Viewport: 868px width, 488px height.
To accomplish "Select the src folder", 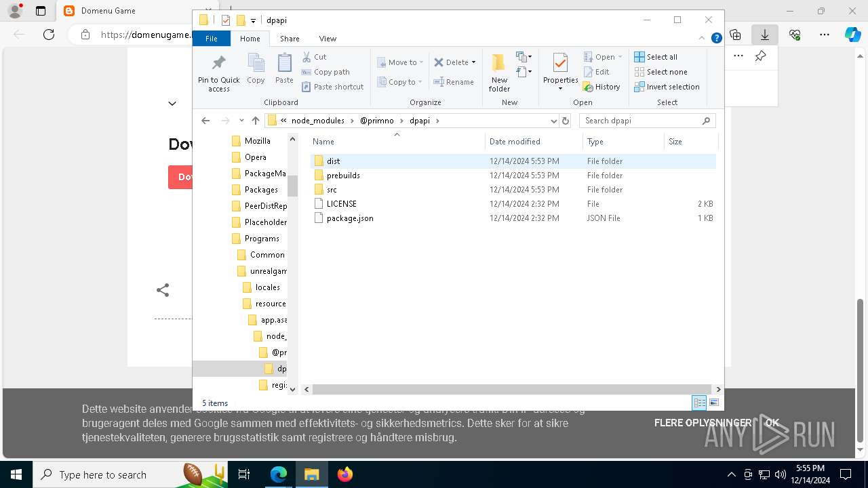I will (513, 190).
